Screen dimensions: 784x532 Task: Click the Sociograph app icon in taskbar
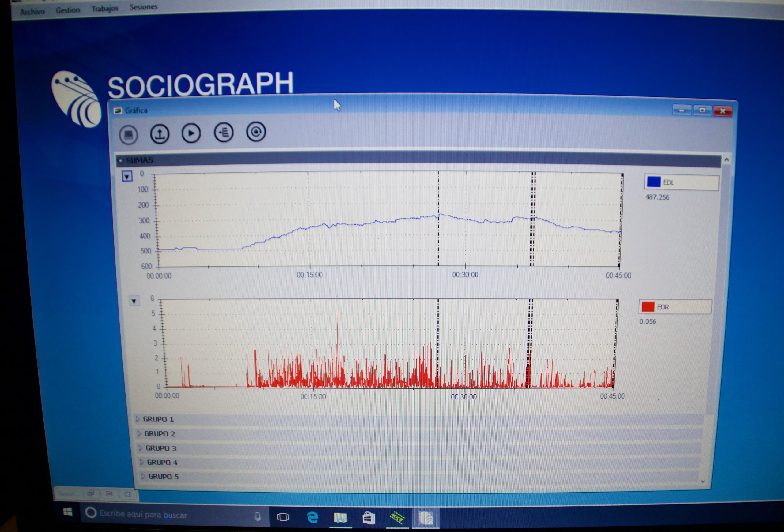click(426, 518)
